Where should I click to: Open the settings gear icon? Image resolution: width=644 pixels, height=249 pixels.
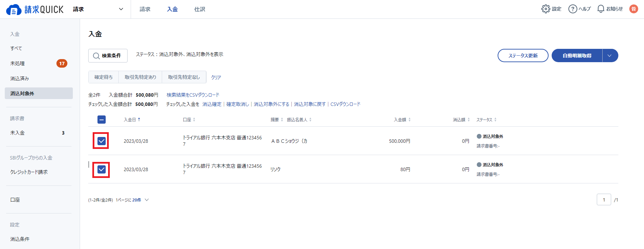click(546, 9)
